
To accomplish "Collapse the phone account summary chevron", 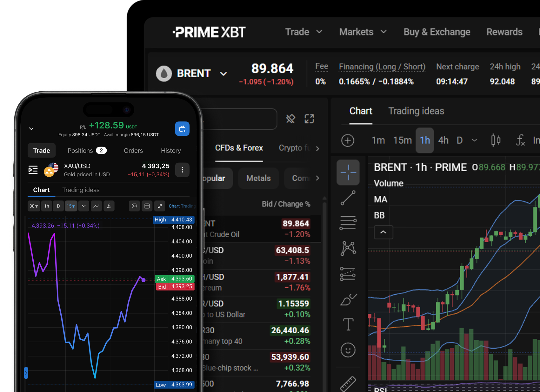I will point(31,128).
